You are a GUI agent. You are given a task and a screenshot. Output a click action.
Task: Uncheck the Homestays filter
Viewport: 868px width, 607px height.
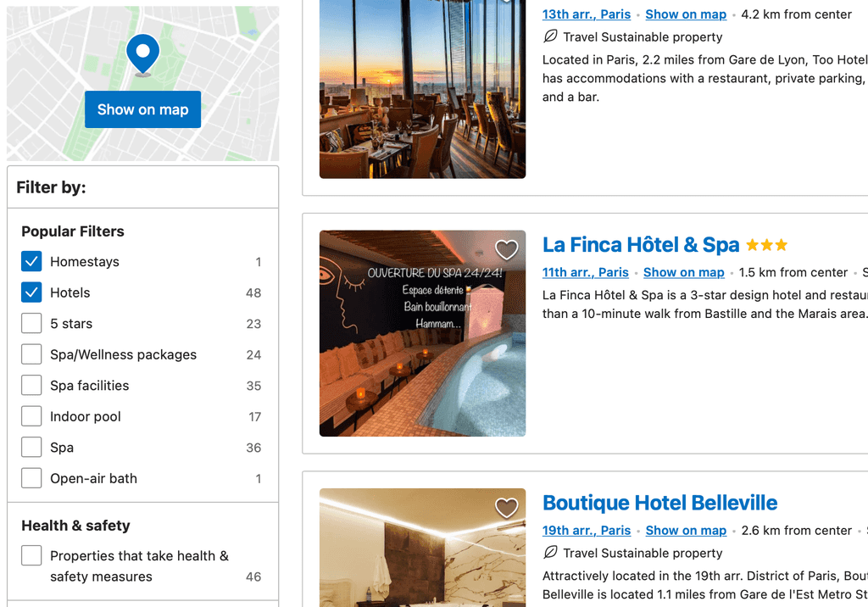coord(31,261)
